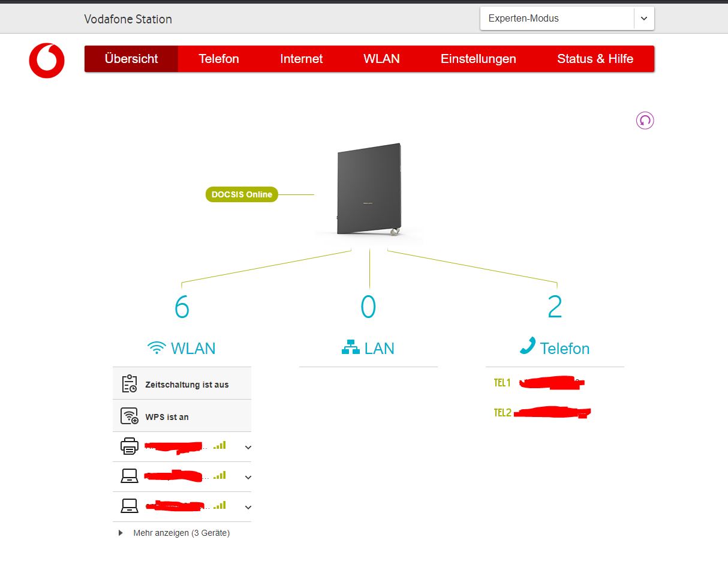Click the first laptop's signal strength bars
Image resolution: width=728 pixels, height=564 pixels.
click(x=220, y=475)
